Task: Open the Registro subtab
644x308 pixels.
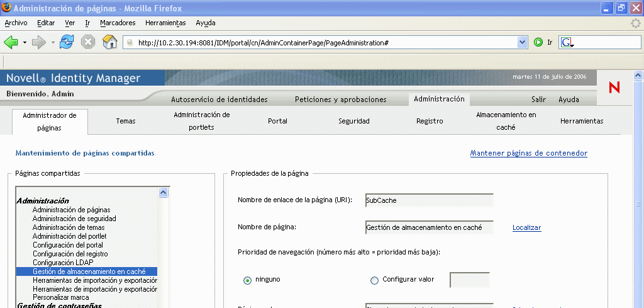Action: pyautogui.click(x=430, y=121)
